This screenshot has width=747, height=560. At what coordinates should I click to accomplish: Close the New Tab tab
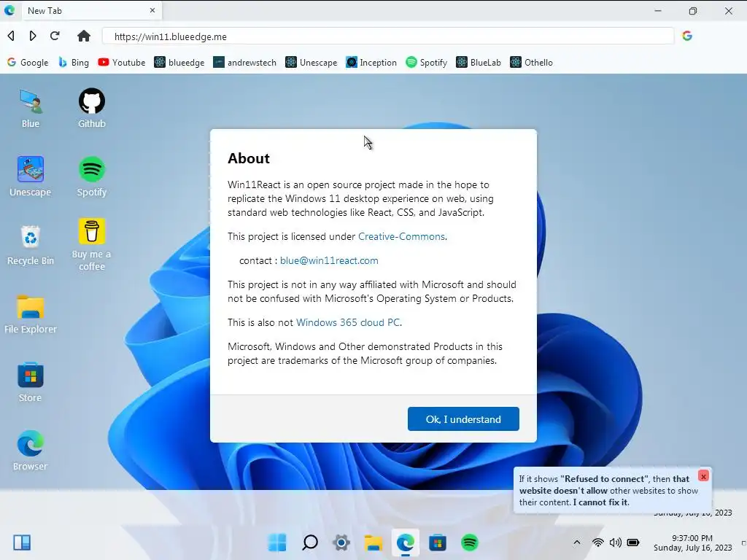point(152,10)
